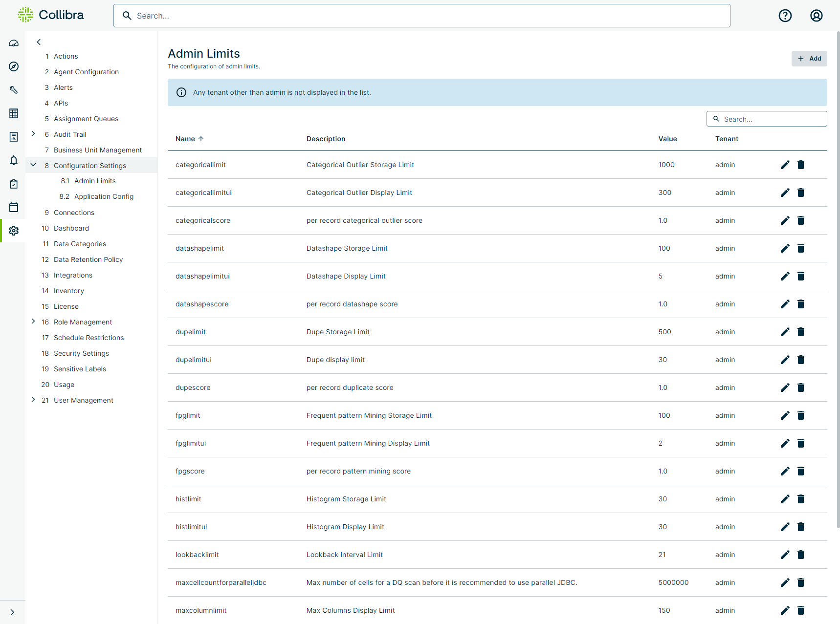840x624 pixels.
Task: Edit the histlimit value with pencil icon
Action: click(x=785, y=499)
